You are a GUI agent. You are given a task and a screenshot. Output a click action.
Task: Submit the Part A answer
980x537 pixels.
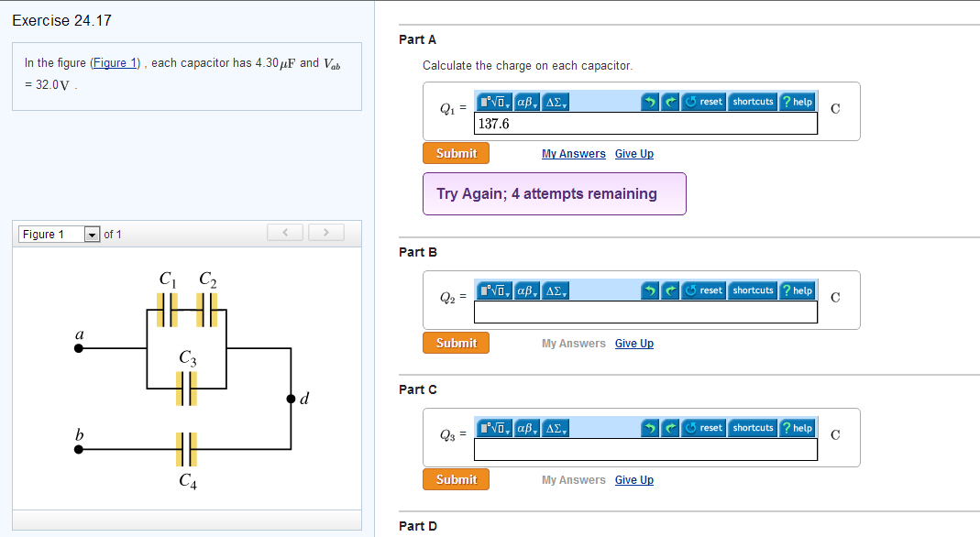(x=457, y=154)
